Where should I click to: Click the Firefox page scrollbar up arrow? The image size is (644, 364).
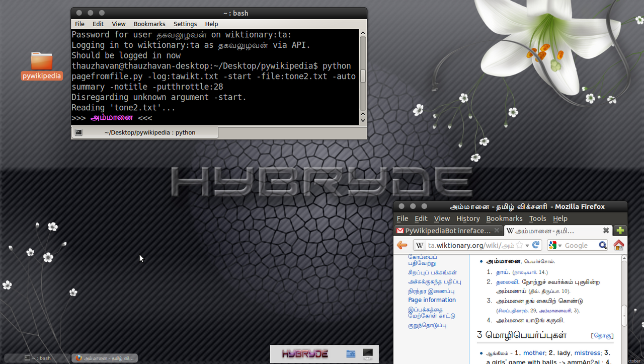(x=624, y=258)
